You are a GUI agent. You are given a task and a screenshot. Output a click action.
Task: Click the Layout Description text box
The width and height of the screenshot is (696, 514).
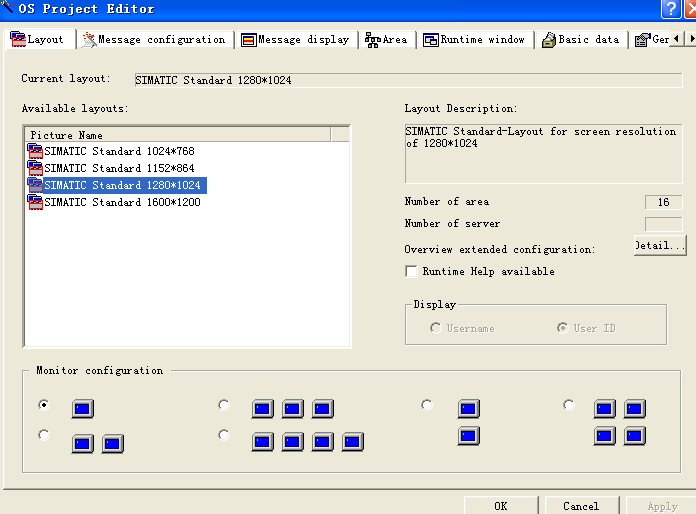pos(544,154)
